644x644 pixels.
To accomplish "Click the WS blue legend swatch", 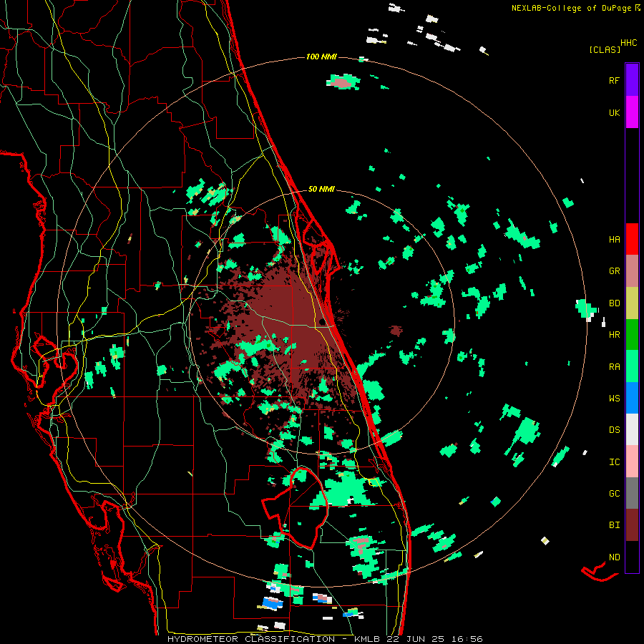I will [632, 398].
